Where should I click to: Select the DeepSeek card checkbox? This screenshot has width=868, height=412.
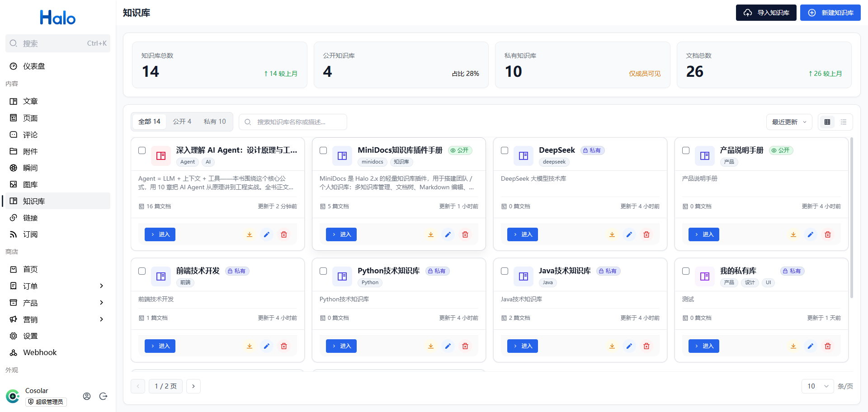(505, 150)
